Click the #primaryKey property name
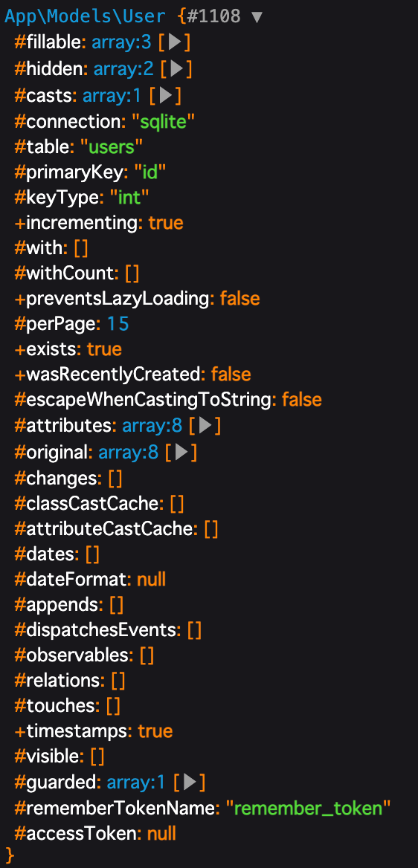The image size is (418, 868). point(68,172)
